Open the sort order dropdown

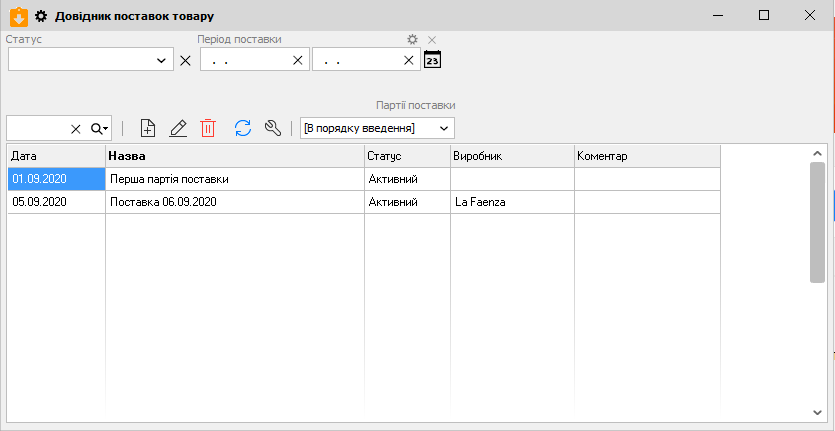(444, 128)
